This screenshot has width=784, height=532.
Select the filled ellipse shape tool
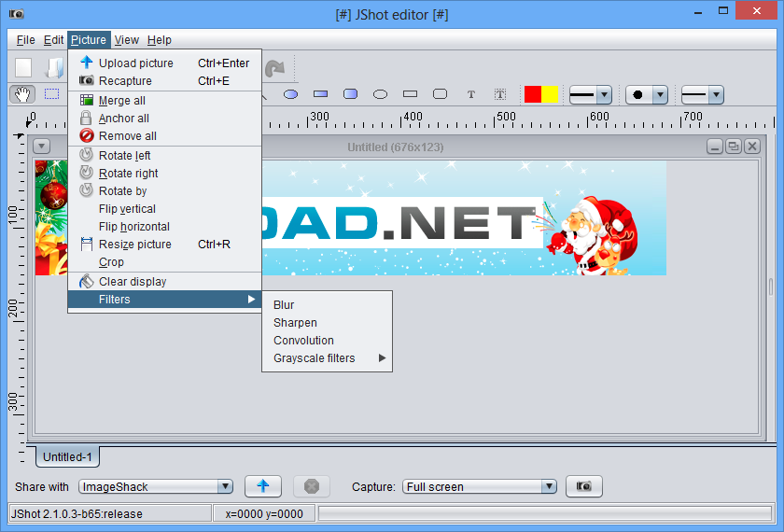click(290, 94)
